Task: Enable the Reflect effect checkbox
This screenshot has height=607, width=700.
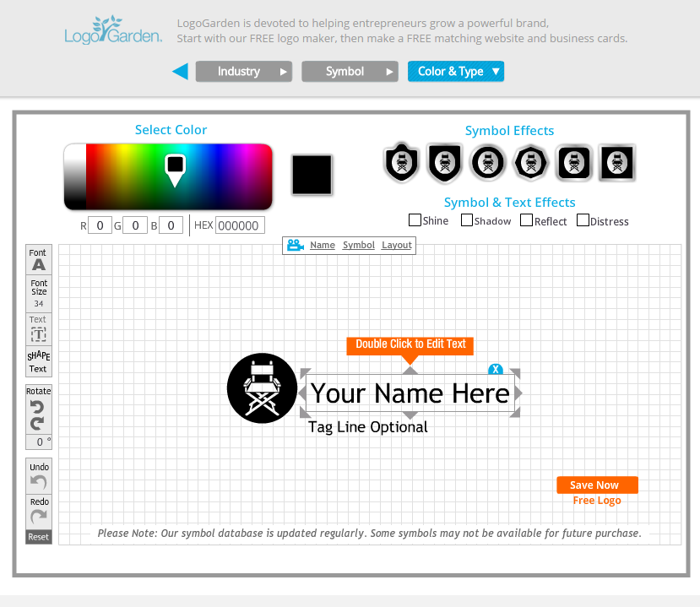Action: [526, 220]
